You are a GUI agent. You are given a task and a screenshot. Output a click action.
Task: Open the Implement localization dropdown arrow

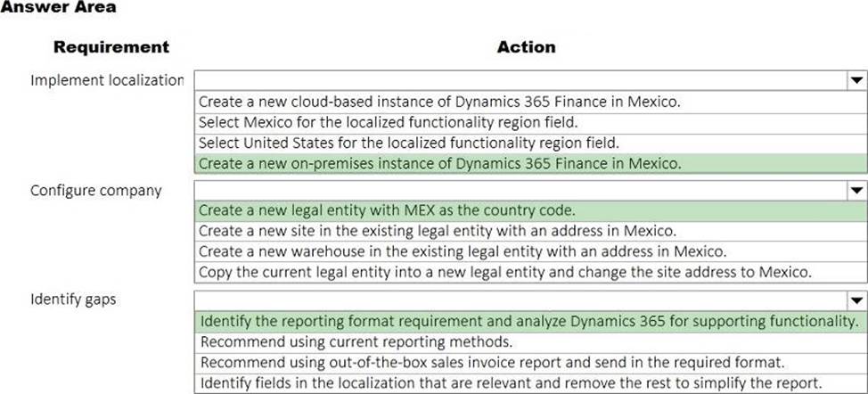856,80
